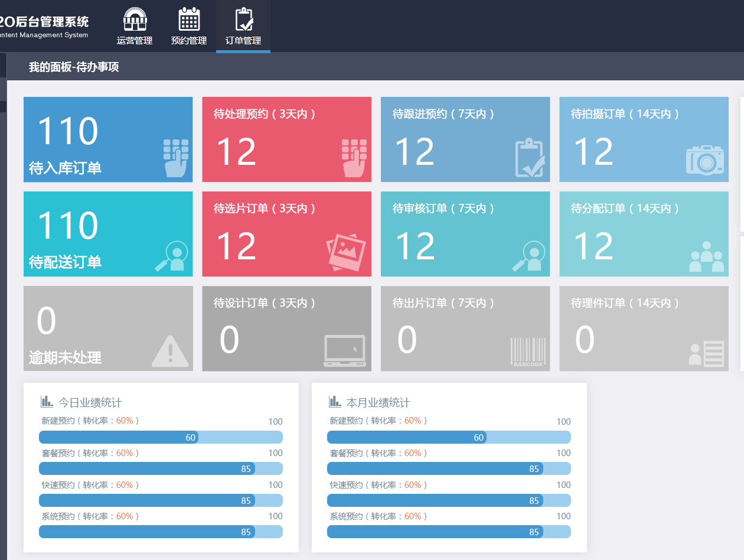This screenshot has width=744, height=560.
Task: Click the magnifier person icon on 待审核订单 tile
Action: coord(528,256)
